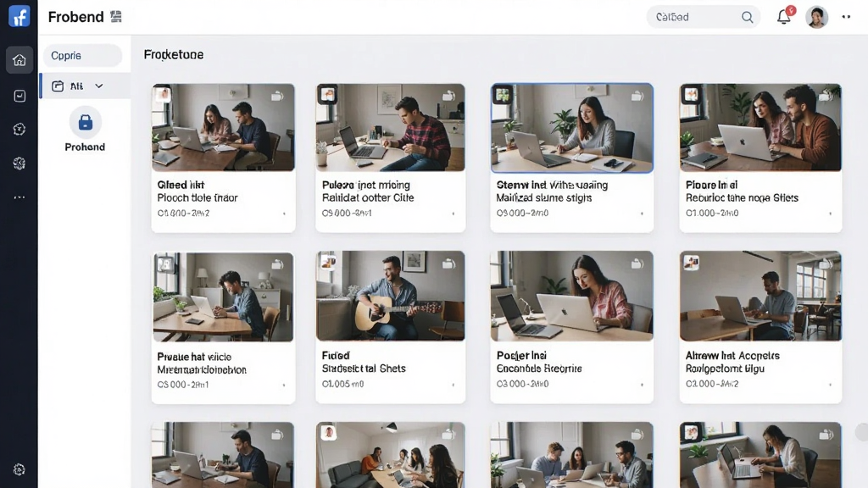Click the magnifier icon in the search box
Viewport: 868px width, 488px height.
coord(748,17)
